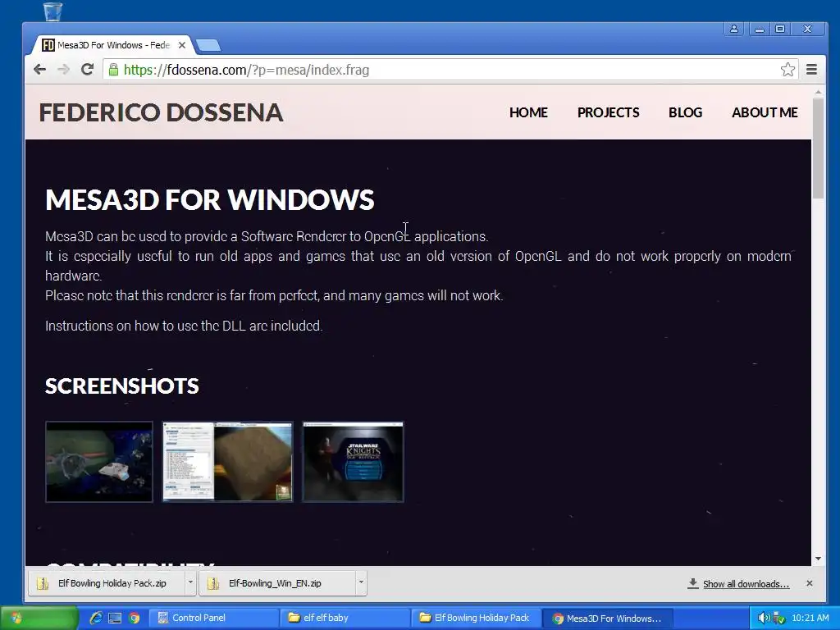Expand the Elf-Bowling_Win_EN.zip download options arrow
Image resolution: width=840 pixels, height=630 pixels.
click(361, 583)
